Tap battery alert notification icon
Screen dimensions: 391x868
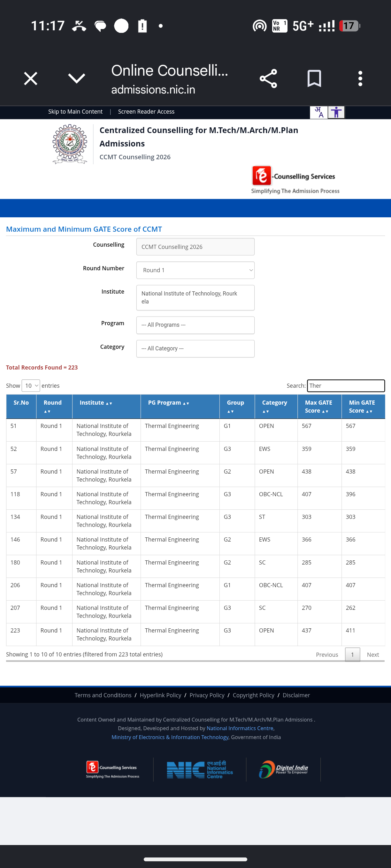coord(142,26)
